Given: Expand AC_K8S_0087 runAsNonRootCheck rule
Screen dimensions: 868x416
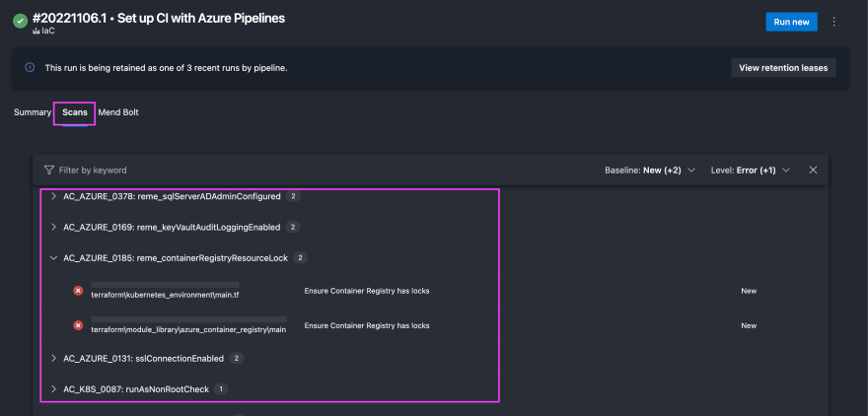Looking at the screenshot, I should click(x=53, y=389).
